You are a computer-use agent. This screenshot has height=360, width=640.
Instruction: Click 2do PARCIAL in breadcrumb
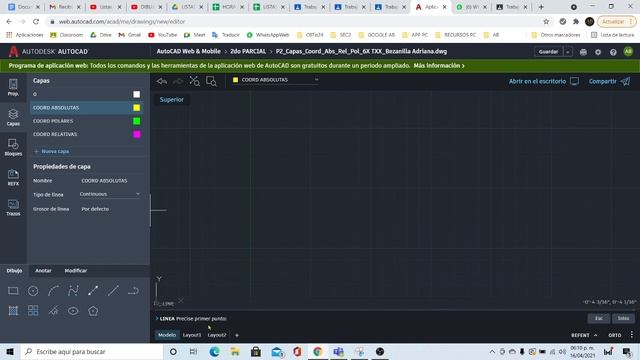(248, 51)
